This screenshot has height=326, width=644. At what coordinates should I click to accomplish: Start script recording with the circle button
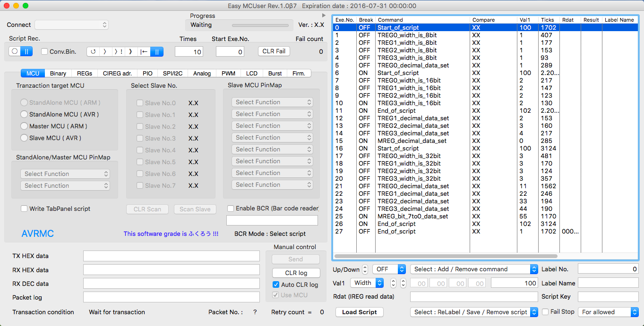[15, 51]
